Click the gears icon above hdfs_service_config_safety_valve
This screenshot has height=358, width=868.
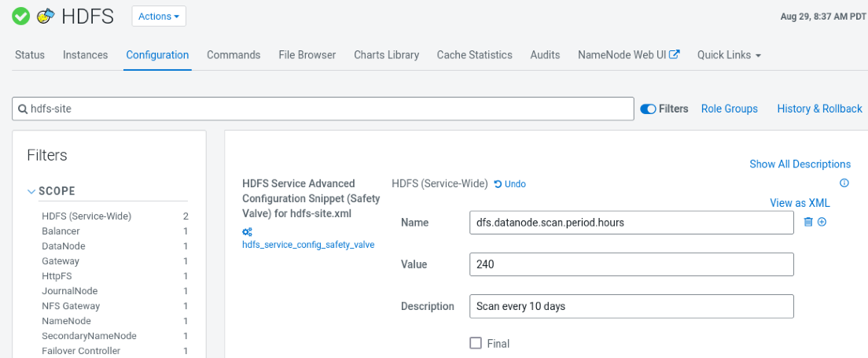[x=247, y=231]
